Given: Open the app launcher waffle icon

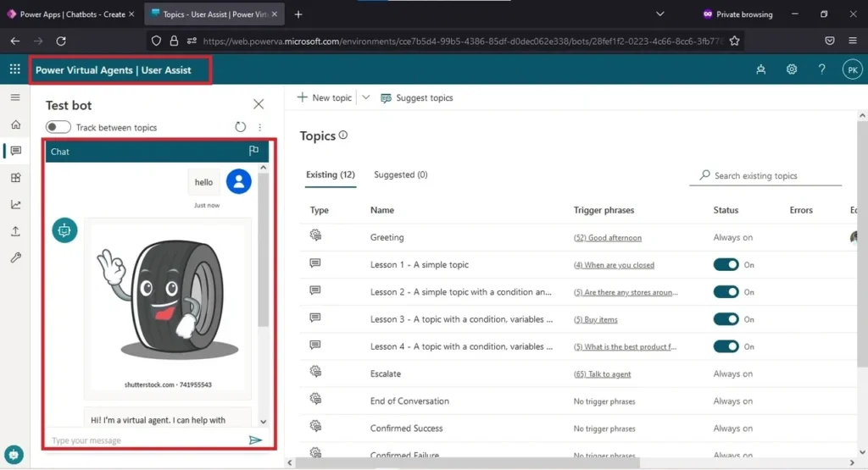Looking at the screenshot, I should pos(15,69).
